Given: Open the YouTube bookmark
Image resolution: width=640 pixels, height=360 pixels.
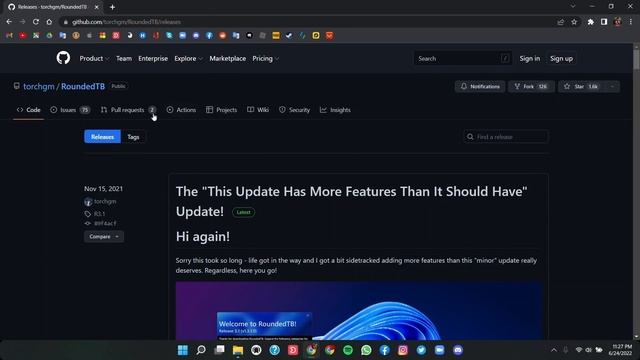Looking at the screenshot, I should click(x=22, y=36).
